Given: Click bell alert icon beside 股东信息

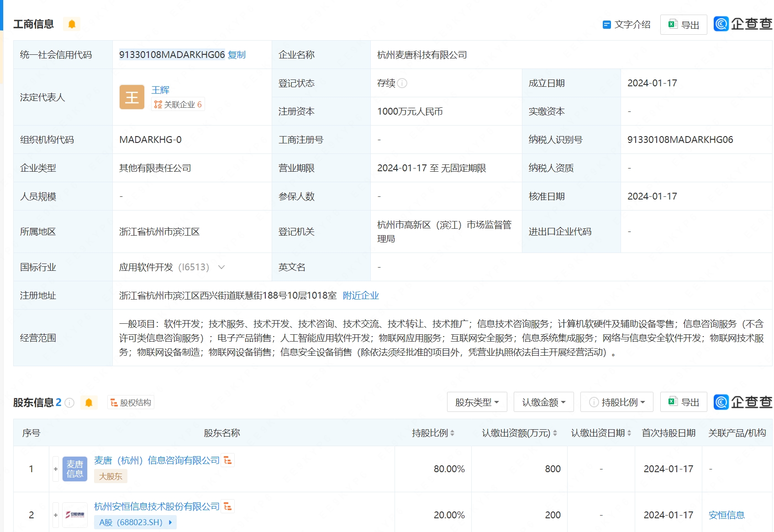Looking at the screenshot, I should (x=89, y=403).
